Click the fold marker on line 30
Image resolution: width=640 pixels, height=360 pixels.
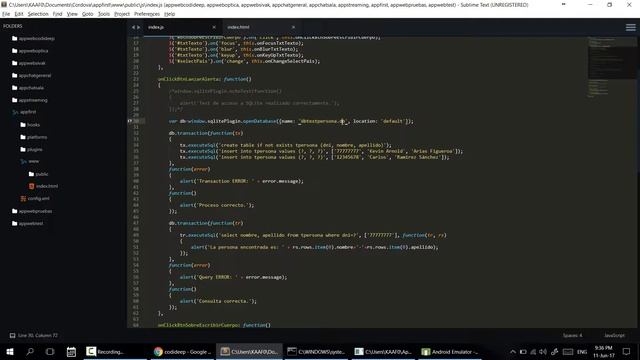coord(130,121)
